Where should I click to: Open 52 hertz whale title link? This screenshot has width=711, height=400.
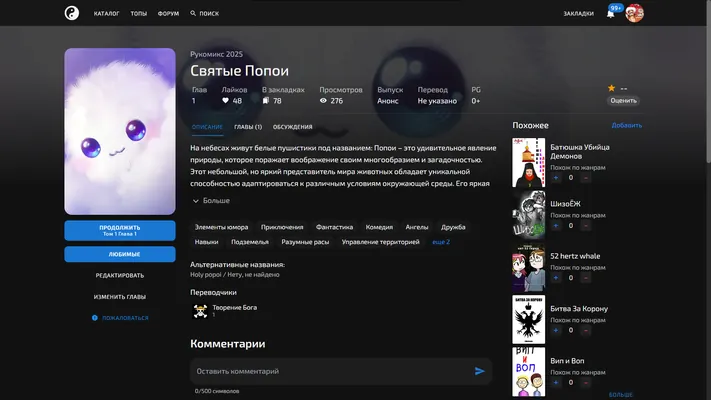[x=575, y=256]
